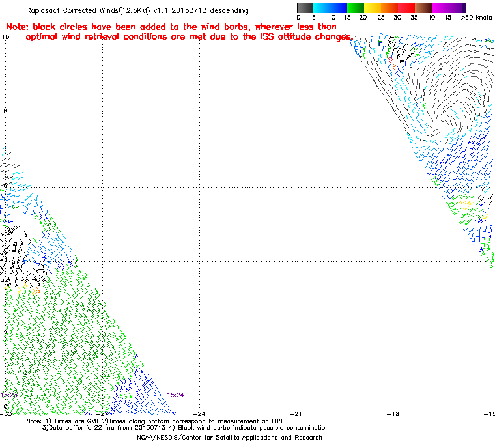The height and width of the screenshot is (448, 495).
Task: Click the '25' label on the color scale
Action: pos(381,18)
